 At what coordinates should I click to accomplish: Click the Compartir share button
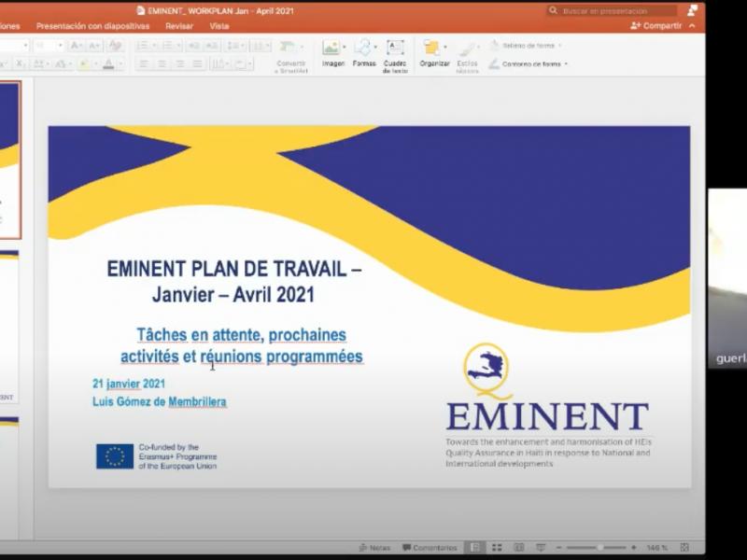point(656,26)
